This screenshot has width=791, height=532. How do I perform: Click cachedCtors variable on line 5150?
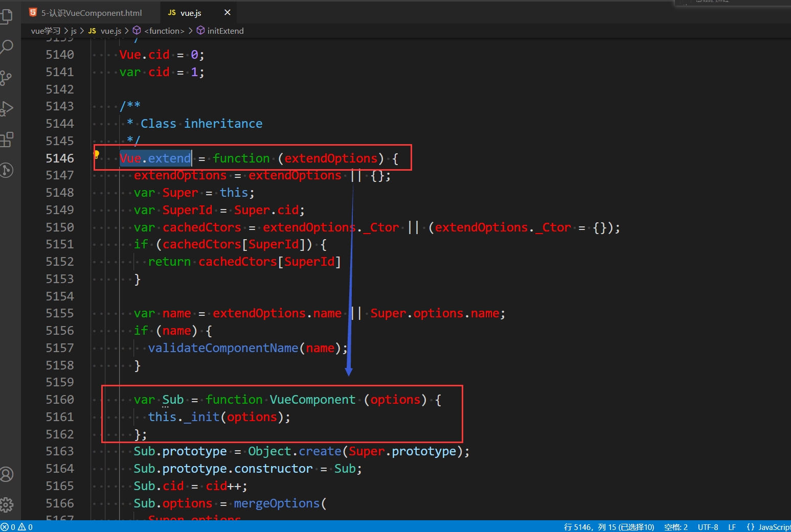tap(201, 227)
